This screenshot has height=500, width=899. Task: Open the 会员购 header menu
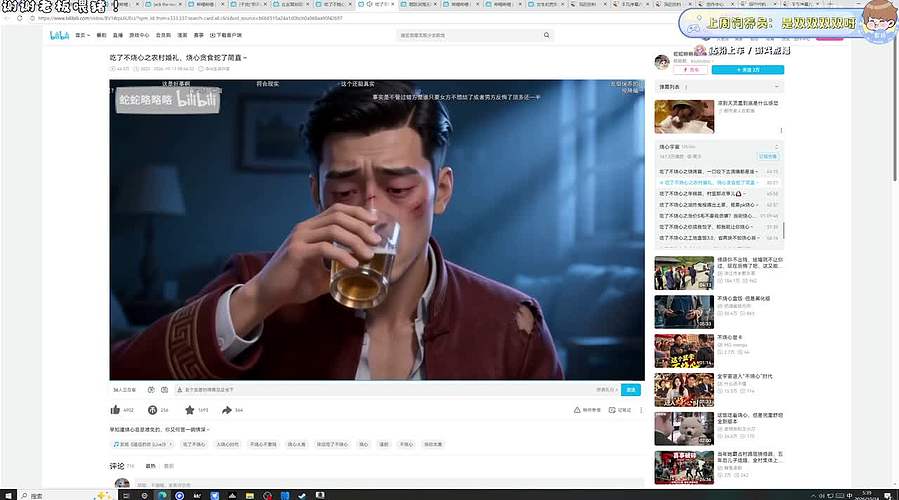[x=163, y=35]
